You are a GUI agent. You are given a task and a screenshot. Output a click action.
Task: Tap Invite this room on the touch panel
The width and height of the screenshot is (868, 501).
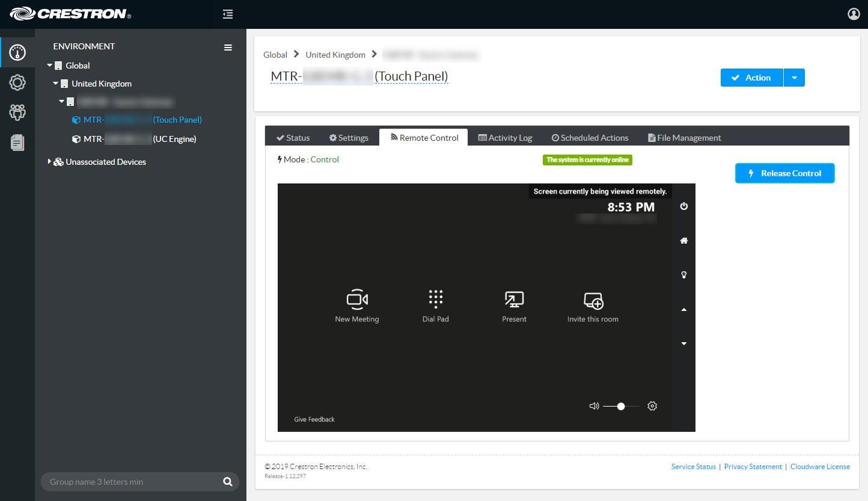(593, 306)
